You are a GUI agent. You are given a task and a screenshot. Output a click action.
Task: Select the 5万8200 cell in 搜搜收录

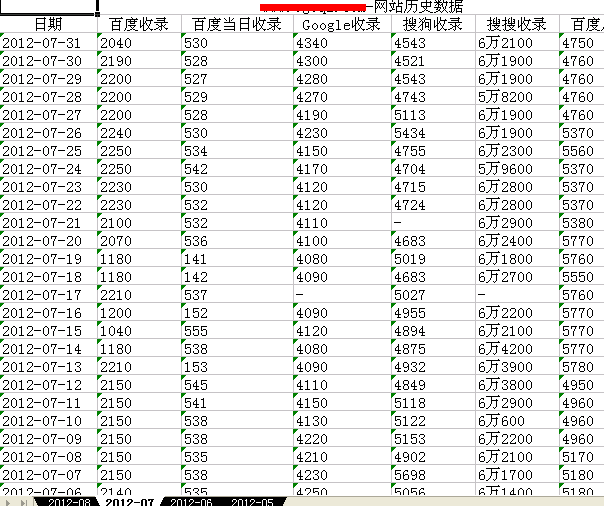coord(516,97)
